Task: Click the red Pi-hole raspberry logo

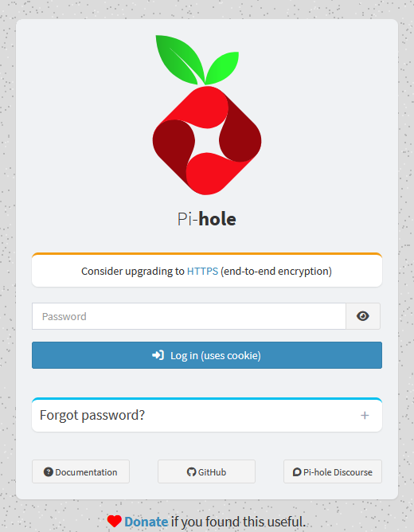Action: tap(207, 140)
